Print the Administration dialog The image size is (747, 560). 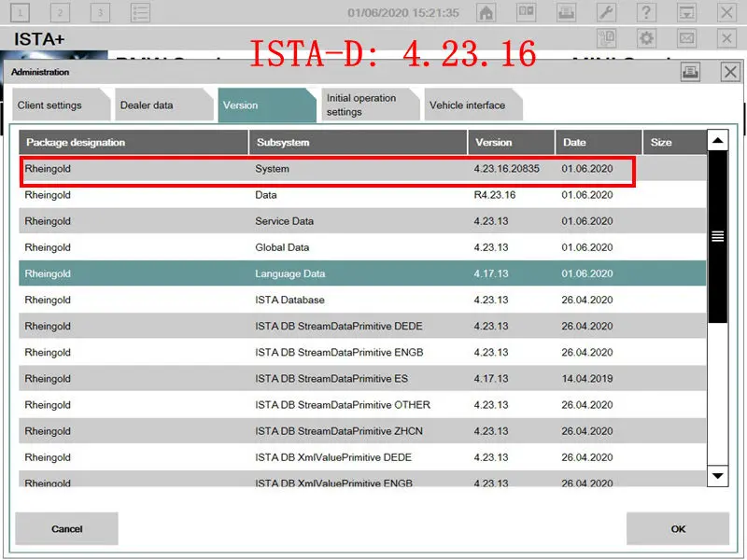click(x=690, y=73)
